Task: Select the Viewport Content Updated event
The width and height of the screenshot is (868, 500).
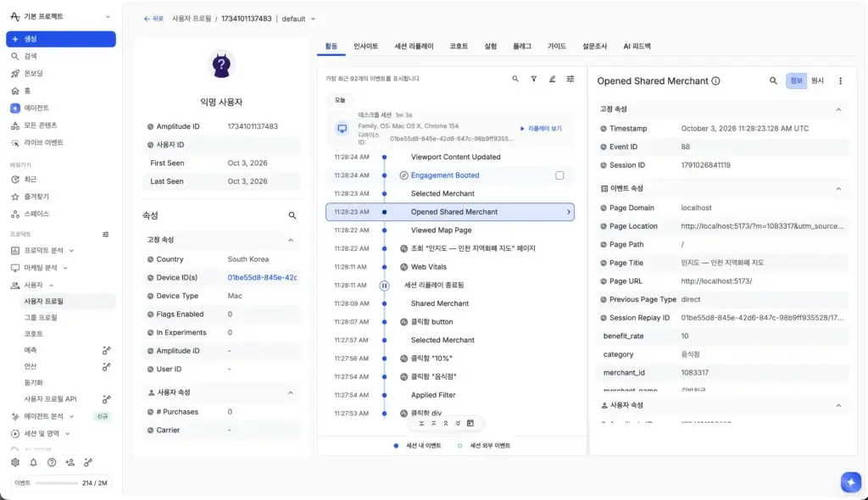Action: [455, 158]
